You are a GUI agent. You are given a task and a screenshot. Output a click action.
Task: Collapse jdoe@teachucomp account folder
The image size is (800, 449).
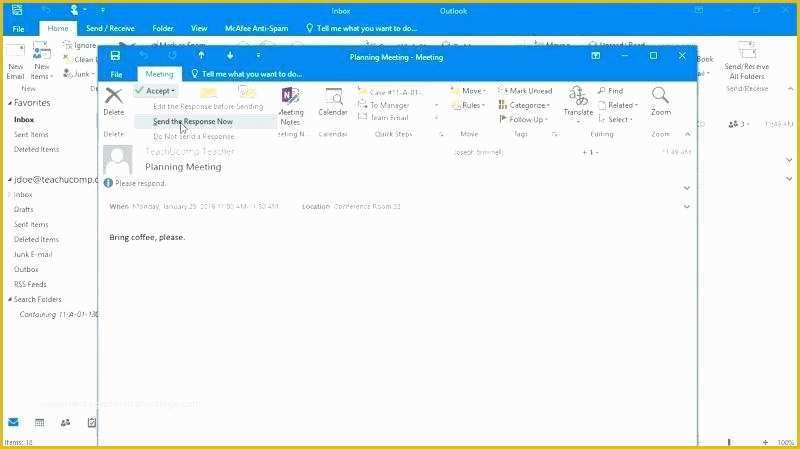point(10,180)
